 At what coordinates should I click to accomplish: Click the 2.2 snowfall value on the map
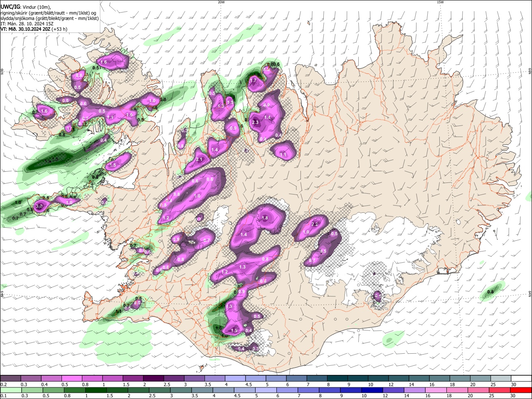point(315,224)
